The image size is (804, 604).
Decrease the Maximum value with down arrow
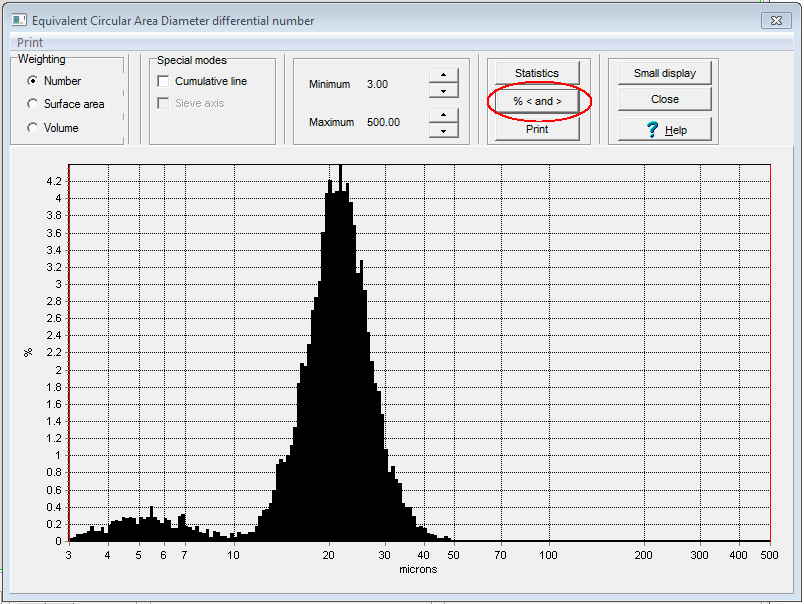coord(443,130)
